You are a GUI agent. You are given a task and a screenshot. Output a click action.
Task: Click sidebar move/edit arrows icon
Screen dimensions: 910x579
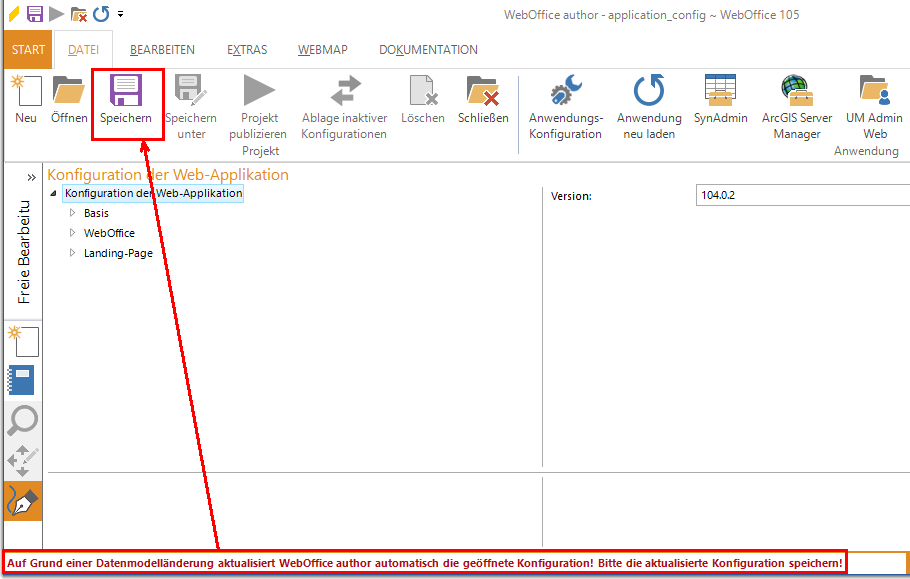(23, 461)
